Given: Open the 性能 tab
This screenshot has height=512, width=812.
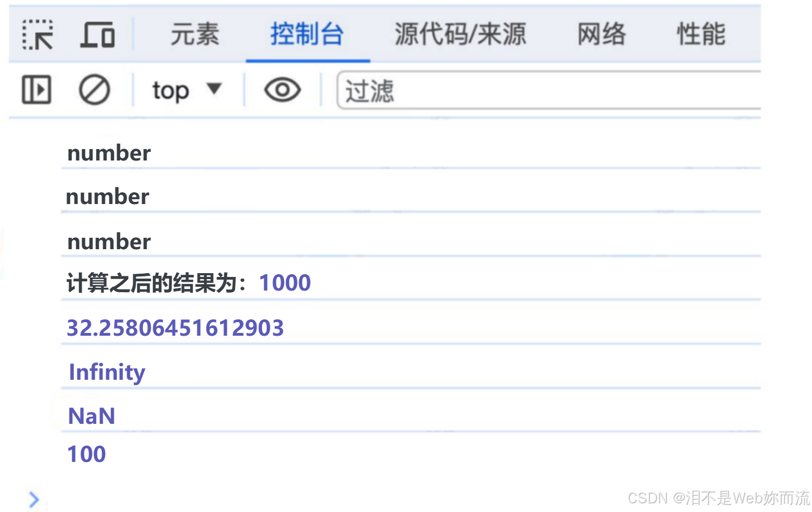Looking at the screenshot, I should click(x=701, y=35).
